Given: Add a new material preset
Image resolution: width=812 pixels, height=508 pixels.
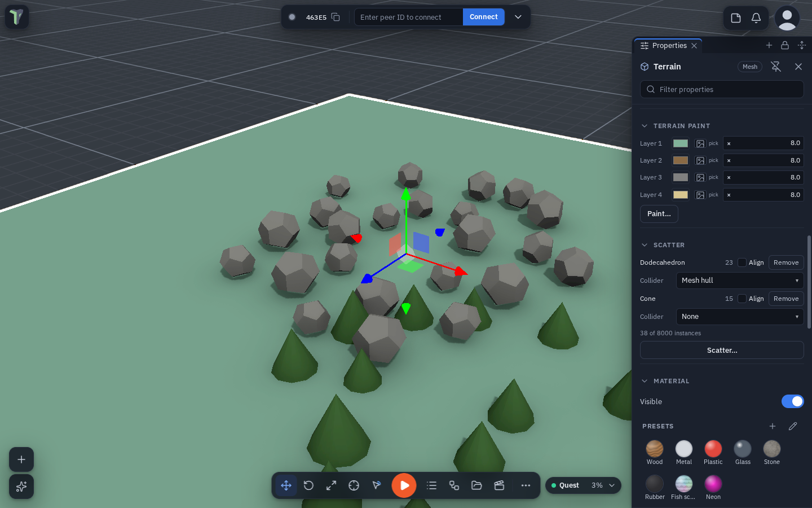Looking at the screenshot, I should tap(773, 426).
